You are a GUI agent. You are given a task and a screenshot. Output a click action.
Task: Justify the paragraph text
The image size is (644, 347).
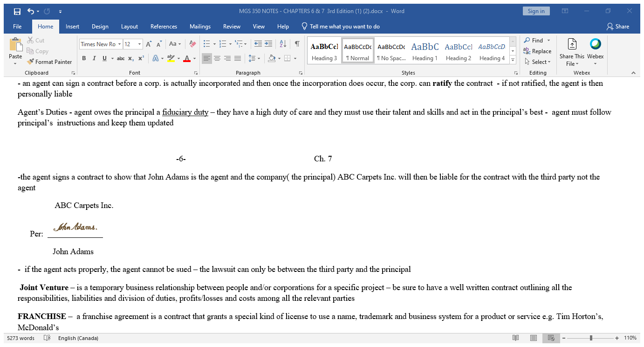(238, 58)
